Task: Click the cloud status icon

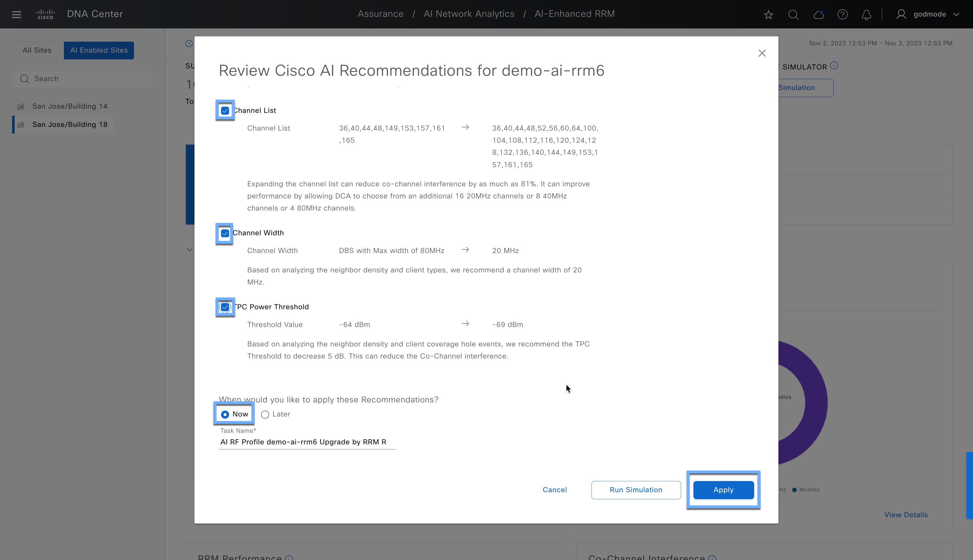Action: (818, 15)
